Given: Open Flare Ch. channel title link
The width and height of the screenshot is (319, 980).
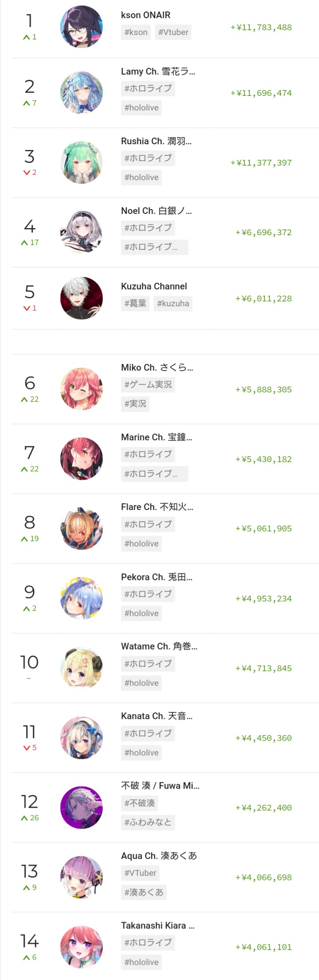Looking at the screenshot, I should 157,507.
